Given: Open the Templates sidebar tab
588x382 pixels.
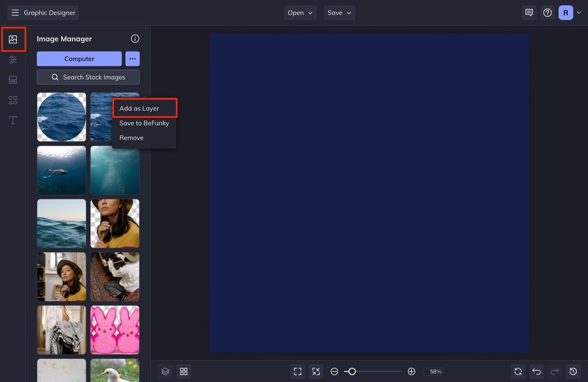Looking at the screenshot, I should click(13, 80).
